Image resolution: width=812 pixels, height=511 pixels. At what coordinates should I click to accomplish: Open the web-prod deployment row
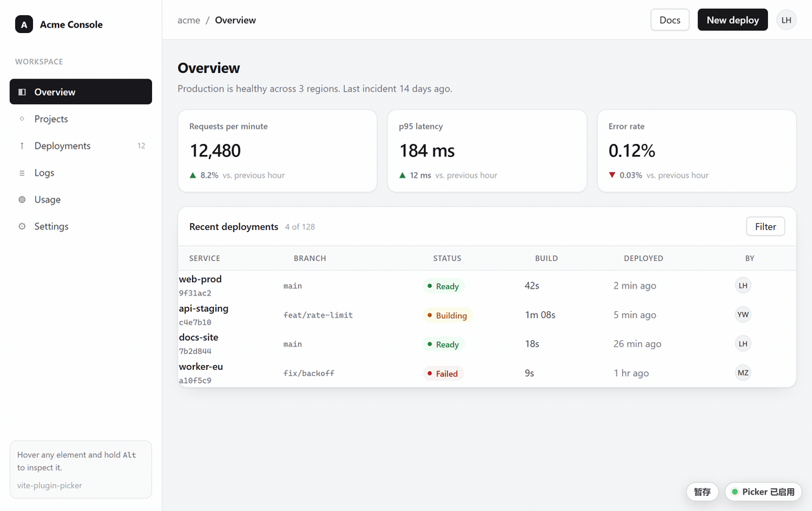pyautogui.click(x=487, y=286)
